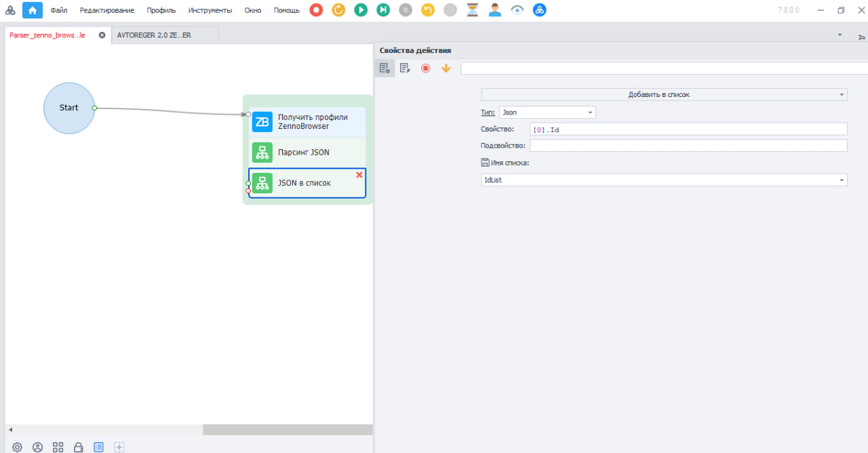Click the hourglass timer icon
Screen dimensions: 868x453
[x=473, y=10]
